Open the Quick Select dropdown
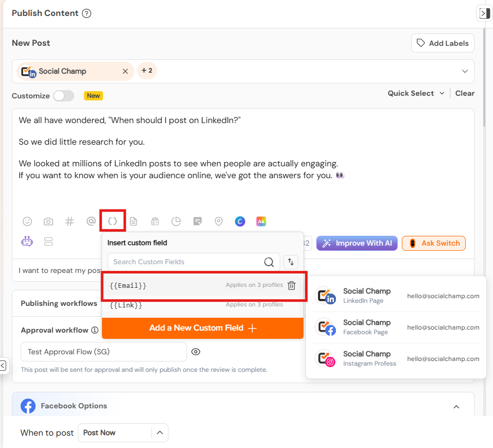493x448 pixels. 416,93
